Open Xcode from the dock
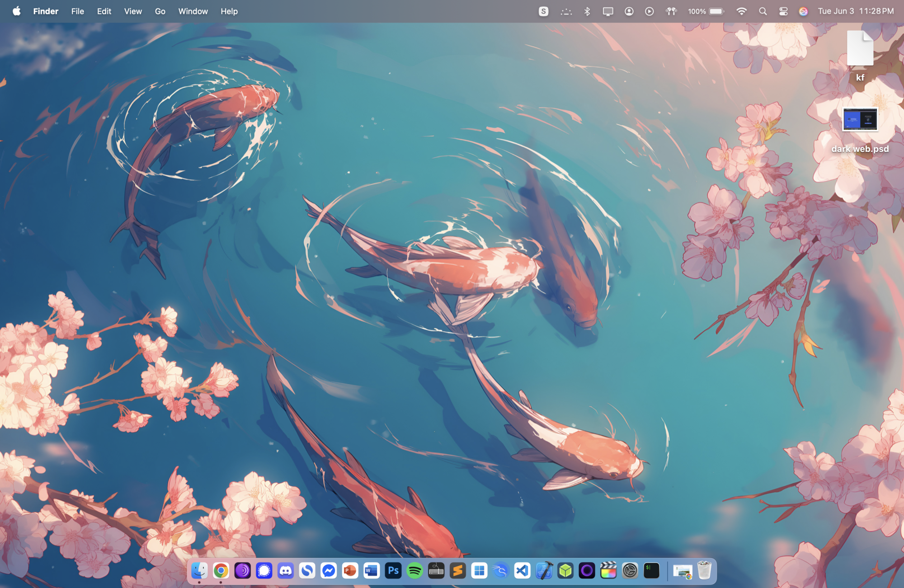Image resolution: width=904 pixels, height=588 pixels. [544, 571]
